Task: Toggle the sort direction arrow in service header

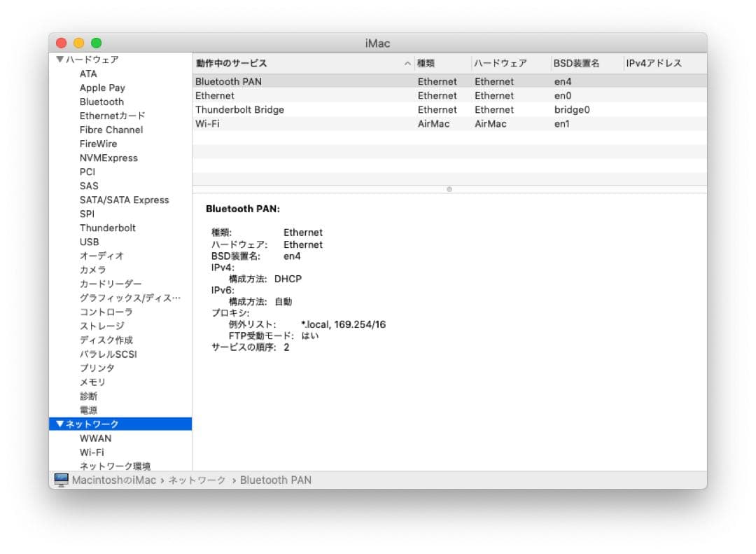Action: pyautogui.click(x=407, y=63)
